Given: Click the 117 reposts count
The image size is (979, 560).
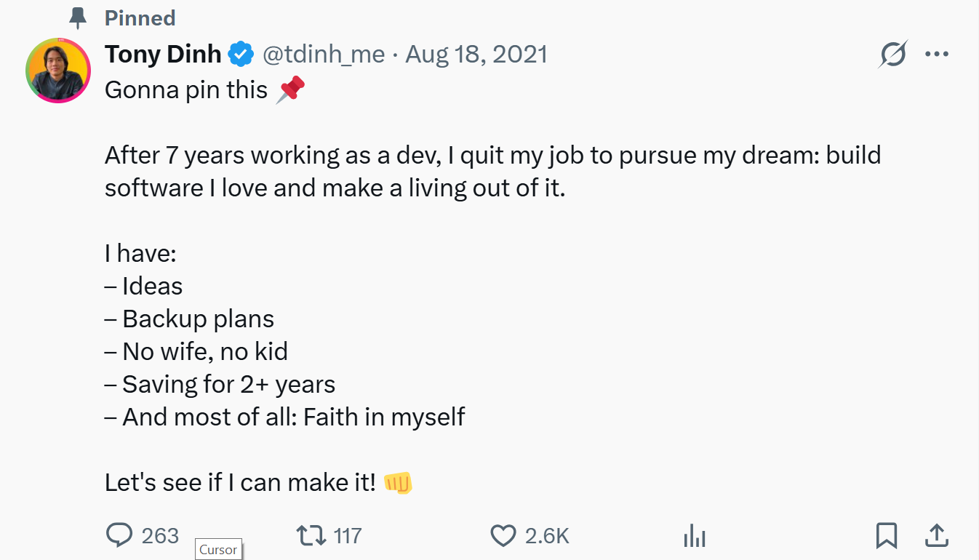Looking at the screenshot, I should click(348, 536).
